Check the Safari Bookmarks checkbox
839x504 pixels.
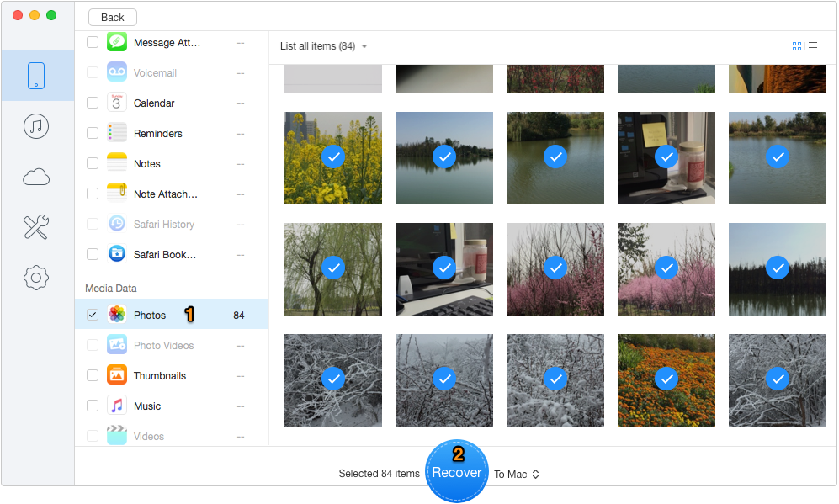click(93, 254)
